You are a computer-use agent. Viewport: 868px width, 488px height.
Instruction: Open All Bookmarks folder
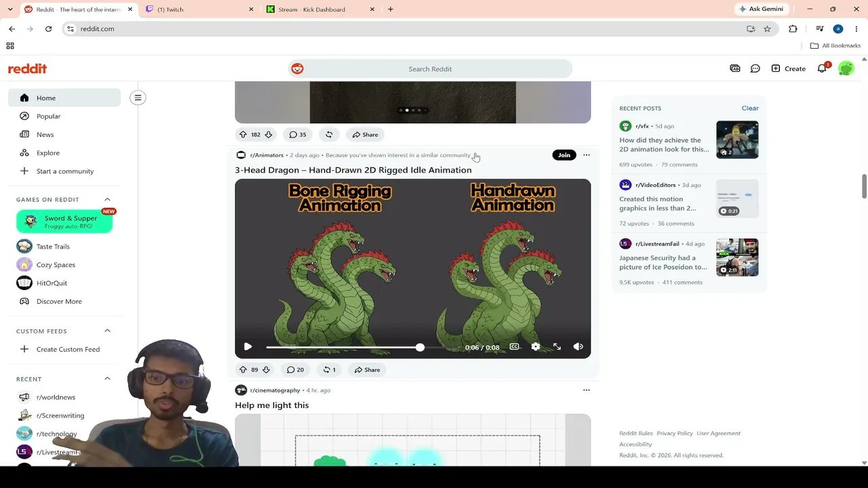click(835, 45)
